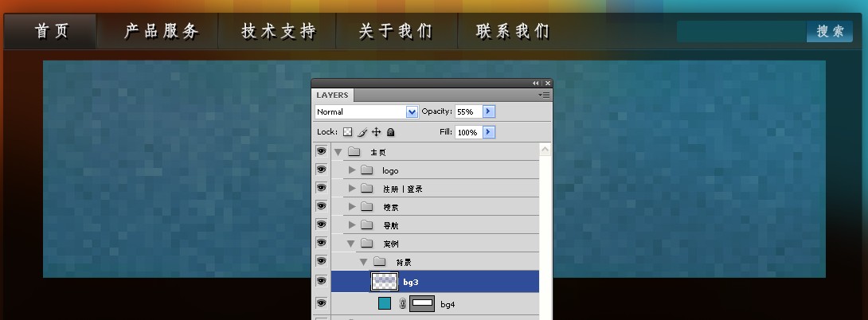Close the Layers panel

point(548,83)
